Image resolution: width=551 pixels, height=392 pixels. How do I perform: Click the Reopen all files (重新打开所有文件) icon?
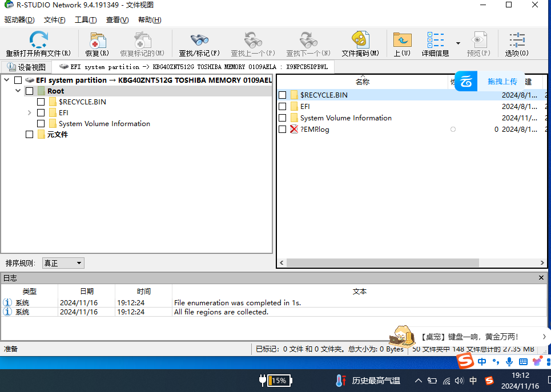coord(38,40)
